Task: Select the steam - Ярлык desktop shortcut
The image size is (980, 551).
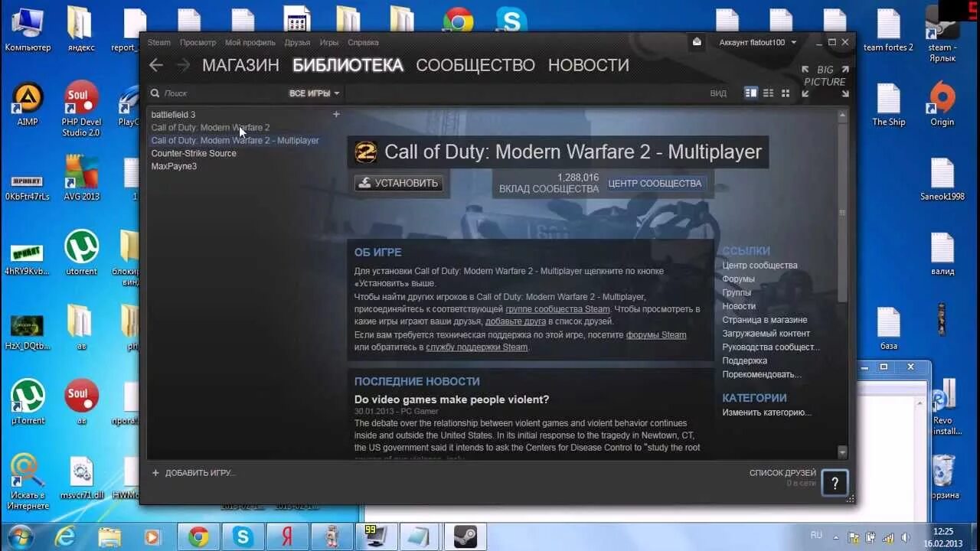Action: (x=942, y=35)
